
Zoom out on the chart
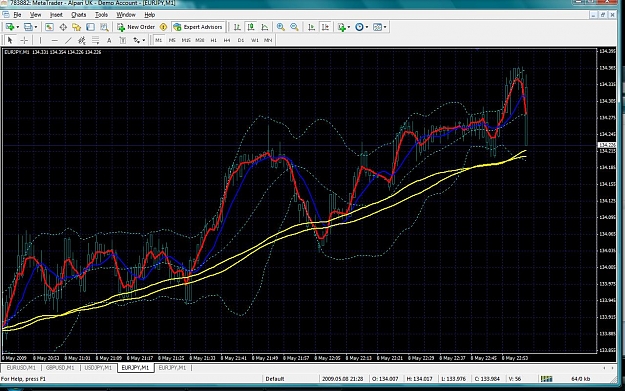(294, 27)
